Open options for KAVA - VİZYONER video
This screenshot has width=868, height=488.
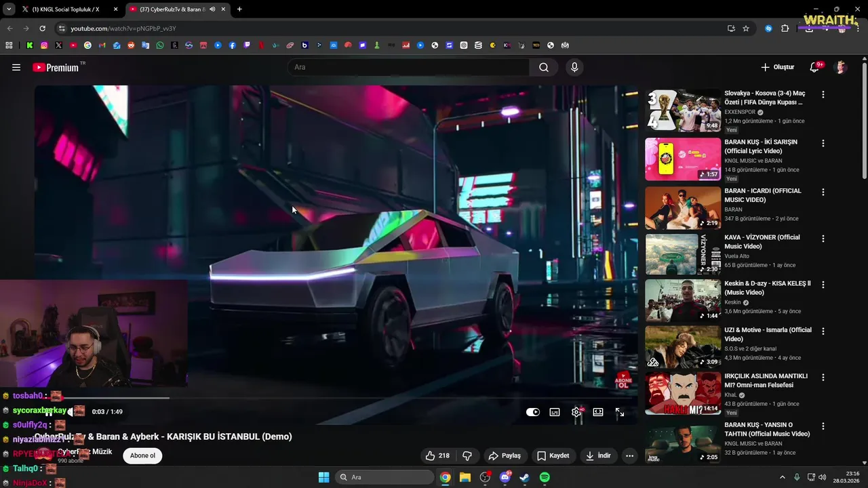tap(823, 239)
